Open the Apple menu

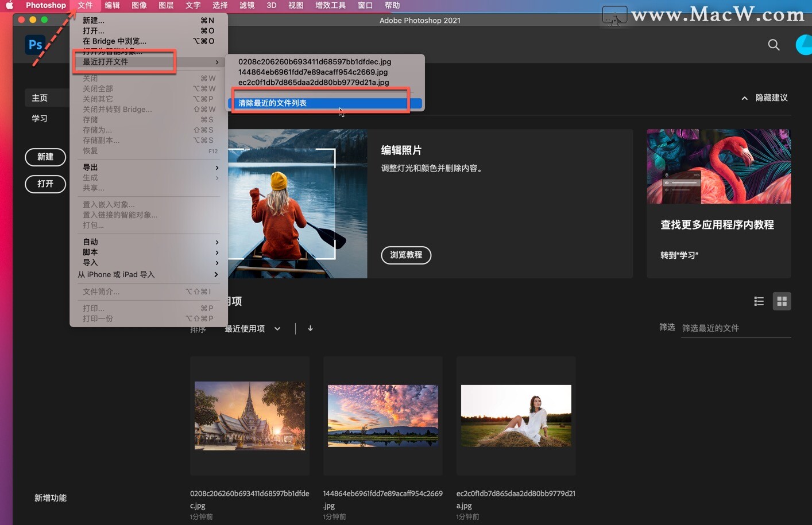pyautogui.click(x=9, y=5)
